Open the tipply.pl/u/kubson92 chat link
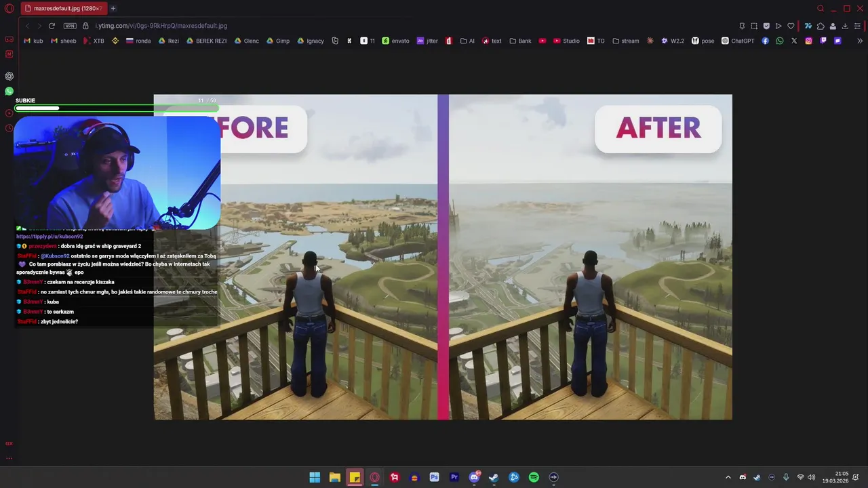 50,237
